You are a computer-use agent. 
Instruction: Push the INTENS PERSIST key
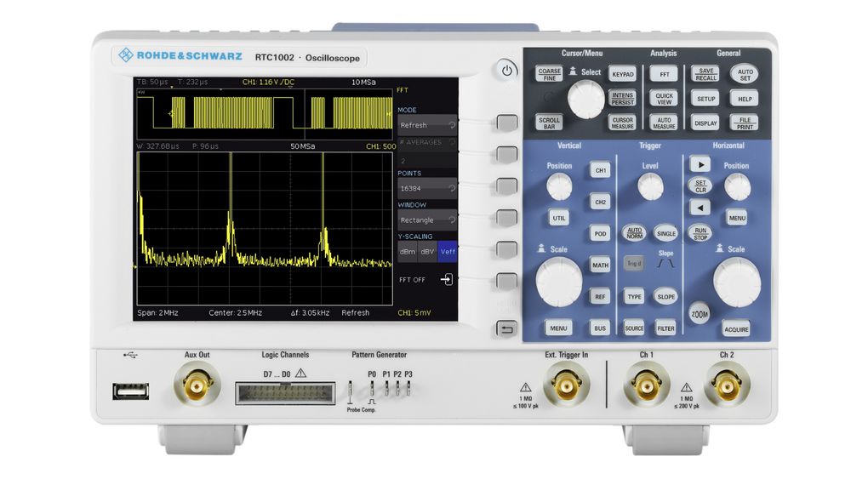[622, 99]
